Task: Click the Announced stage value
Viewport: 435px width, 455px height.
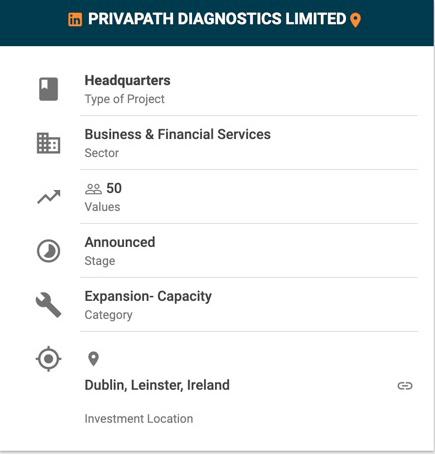Action: pyautogui.click(x=120, y=242)
